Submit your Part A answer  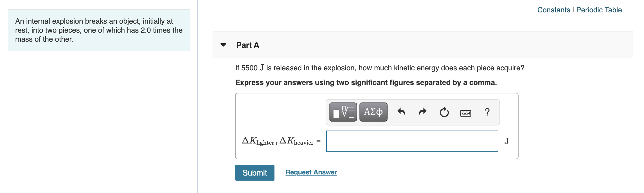[254, 173]
